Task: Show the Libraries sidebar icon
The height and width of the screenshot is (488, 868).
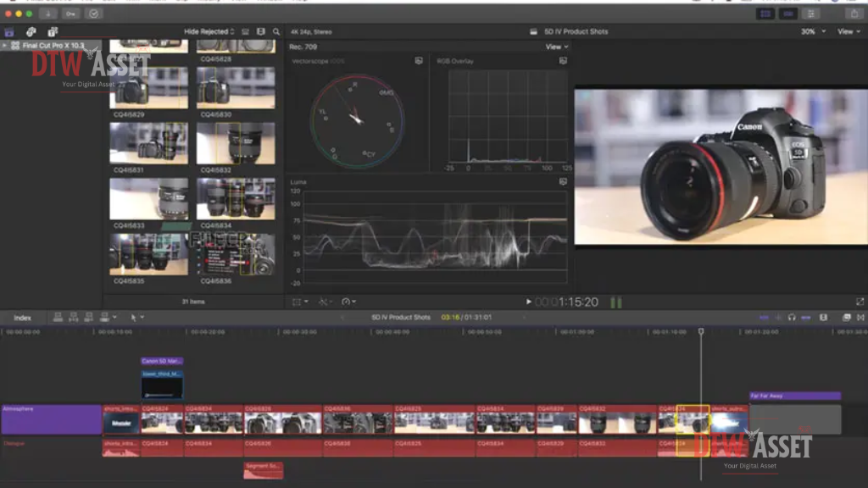Action: [9, 32]
